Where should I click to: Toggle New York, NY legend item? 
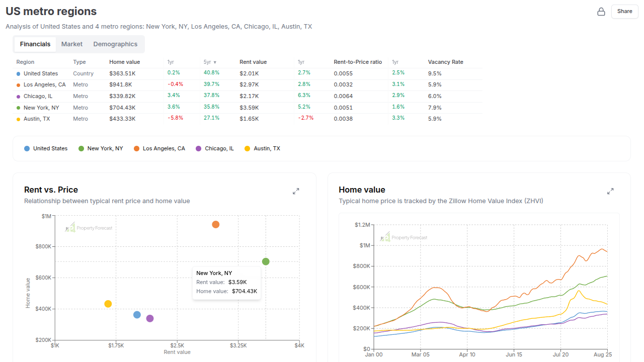point(101,148)
